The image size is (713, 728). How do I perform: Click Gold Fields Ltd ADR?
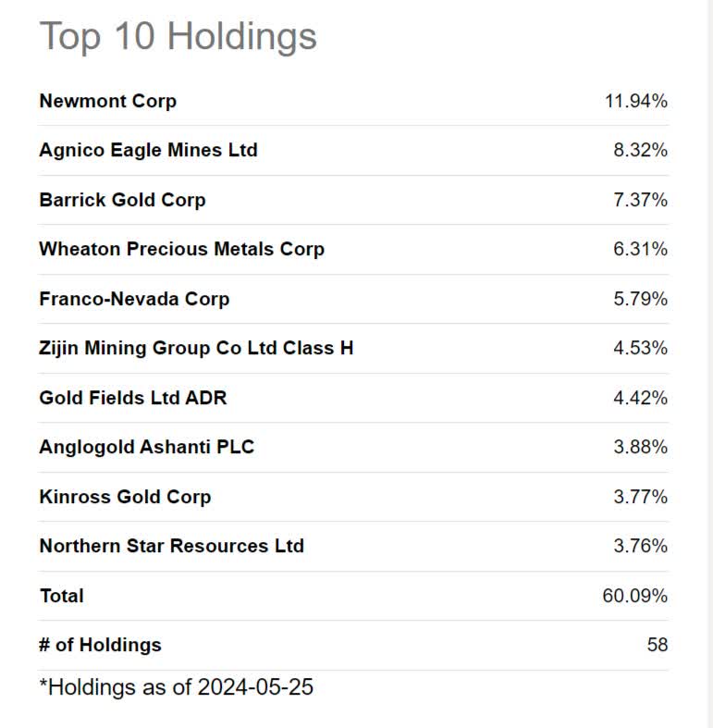[133, 398]
